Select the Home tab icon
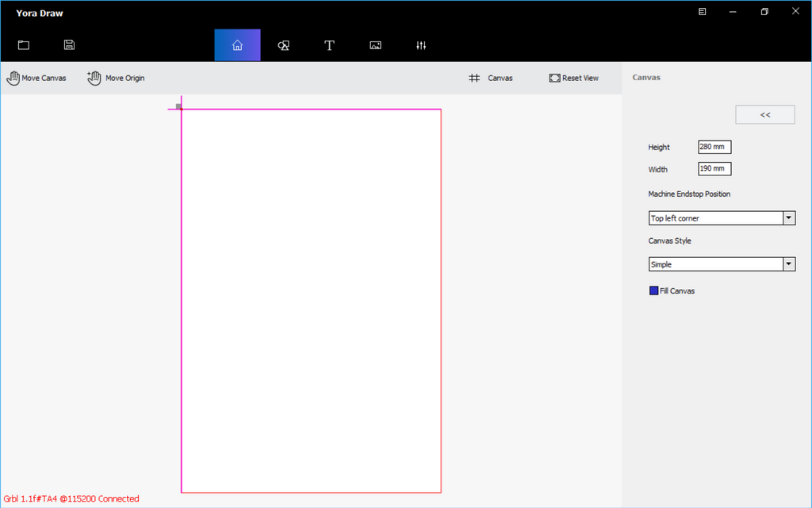812x508 pixels. 237,45
